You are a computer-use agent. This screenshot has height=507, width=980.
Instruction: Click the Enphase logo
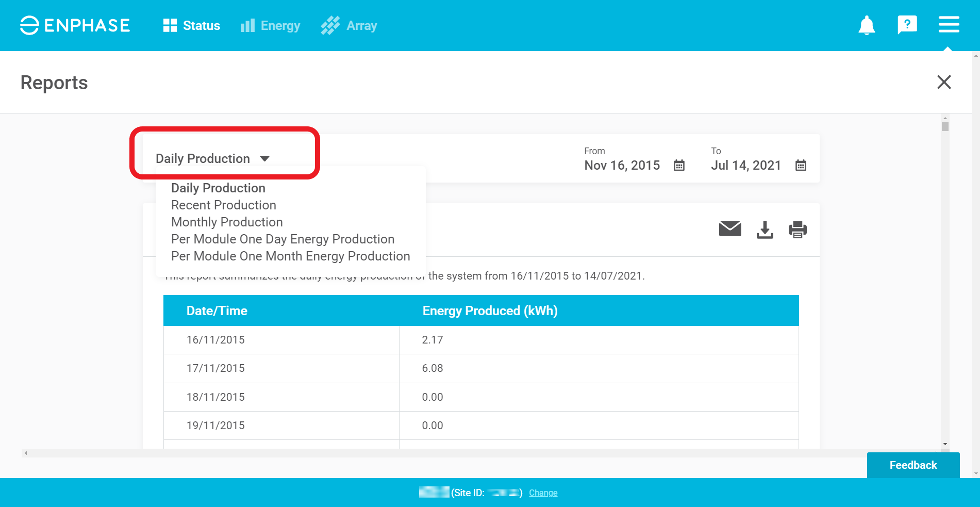[75, 25]
